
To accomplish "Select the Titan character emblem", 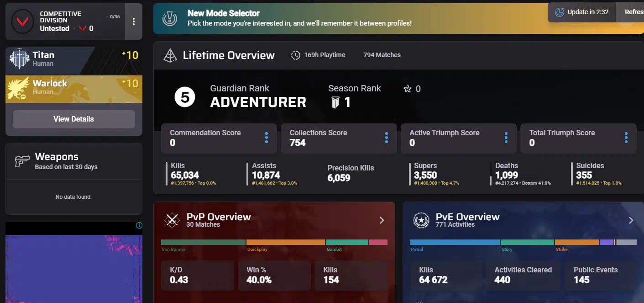I will [20, 58].
